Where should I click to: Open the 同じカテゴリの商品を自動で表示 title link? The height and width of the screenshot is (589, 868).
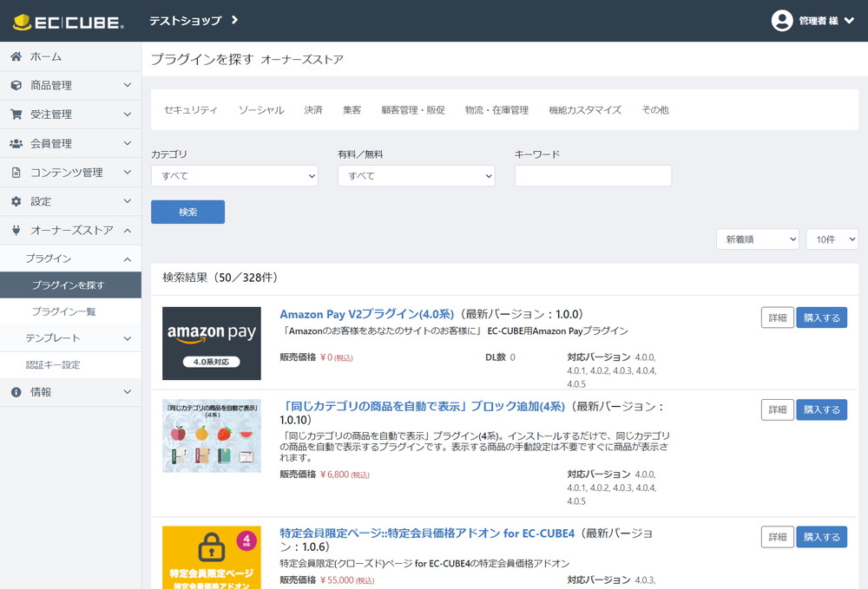pos(423,407)
